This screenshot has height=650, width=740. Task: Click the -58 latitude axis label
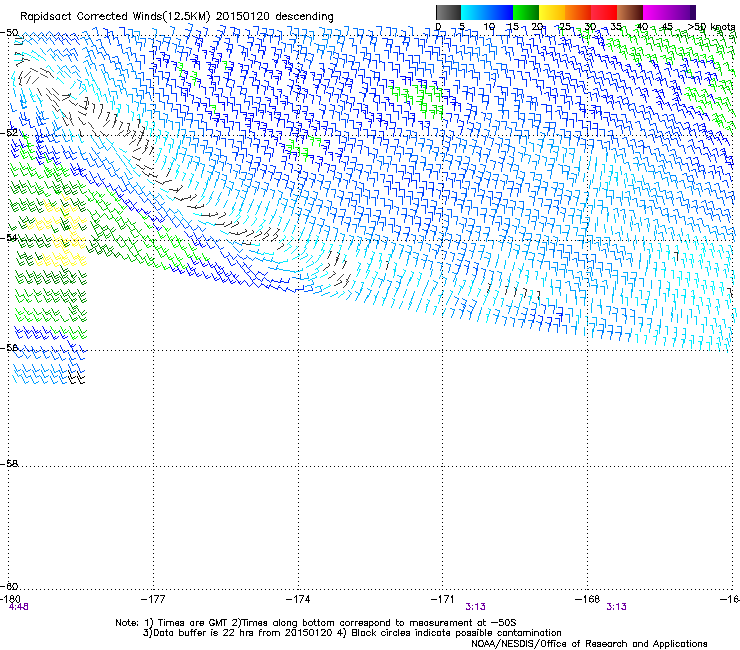coord(9,464)
